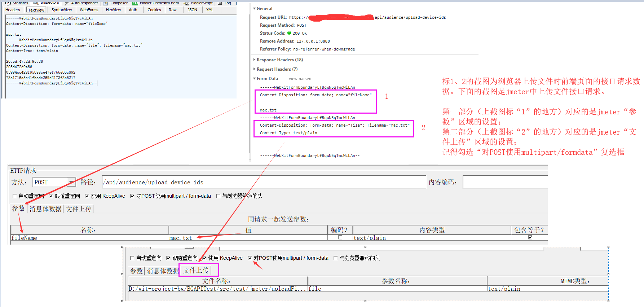Click the Referrer Policy value
This screenshot has width=644, height=307.
(324, 49)
